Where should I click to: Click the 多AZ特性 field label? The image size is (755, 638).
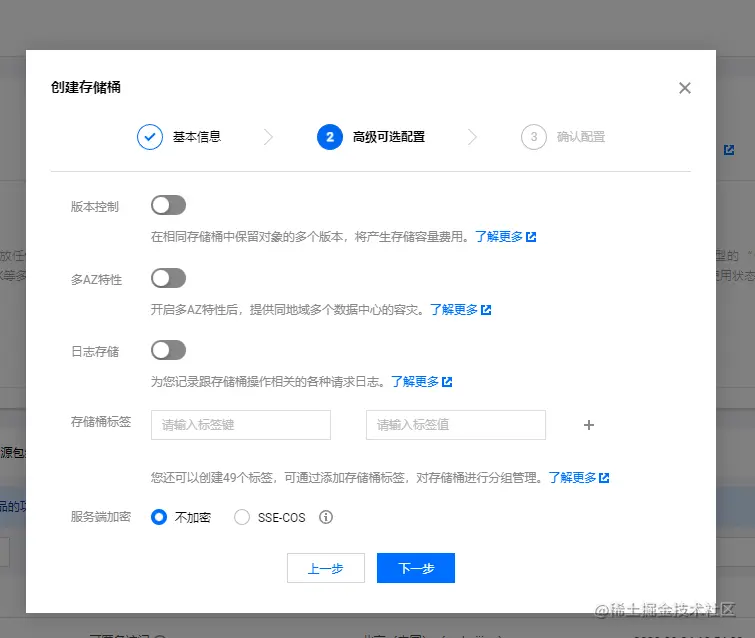click(x=96, y=280)
